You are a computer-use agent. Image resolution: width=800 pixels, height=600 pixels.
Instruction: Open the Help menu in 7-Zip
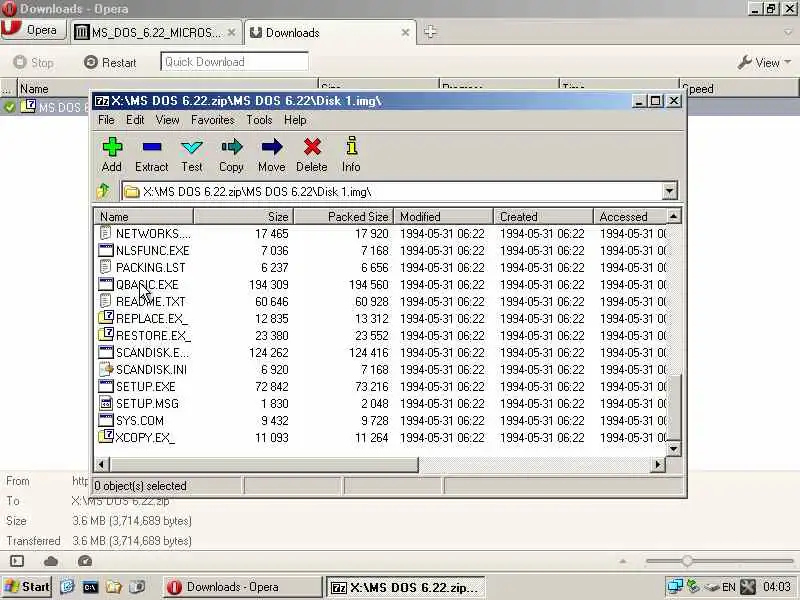(x=295, y=120)
